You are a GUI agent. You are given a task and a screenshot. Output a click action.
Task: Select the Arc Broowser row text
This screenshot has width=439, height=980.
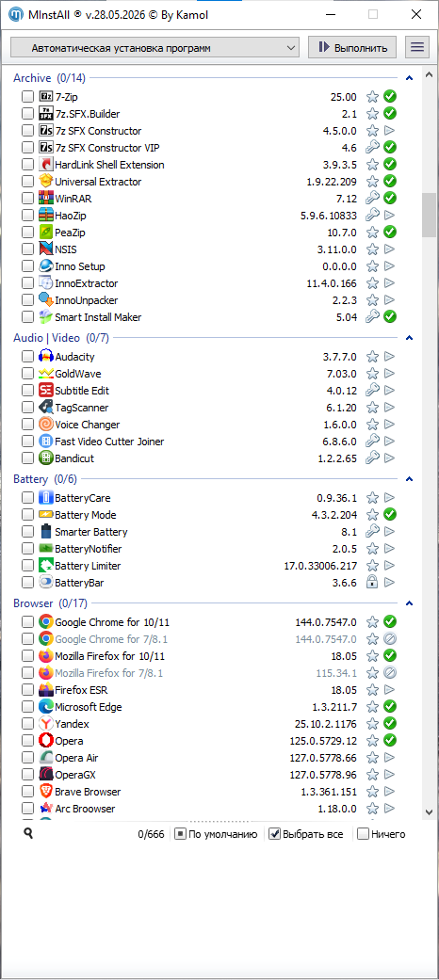click(85, 808)
